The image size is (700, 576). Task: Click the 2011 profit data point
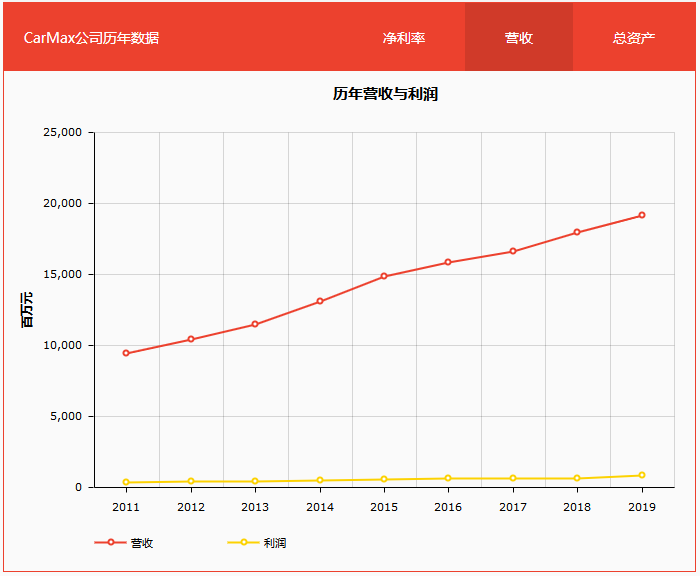[126, 482]
